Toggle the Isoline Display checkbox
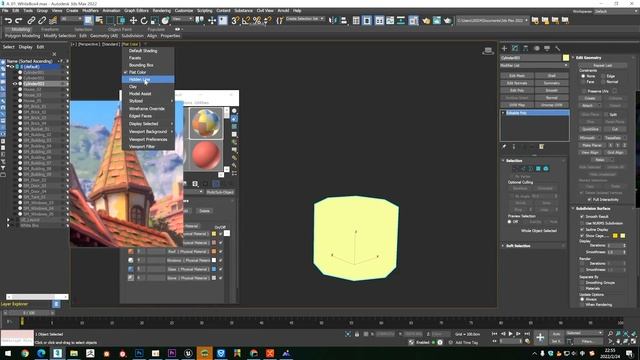This screenshot has height=360, width=640. pos(582,230)
